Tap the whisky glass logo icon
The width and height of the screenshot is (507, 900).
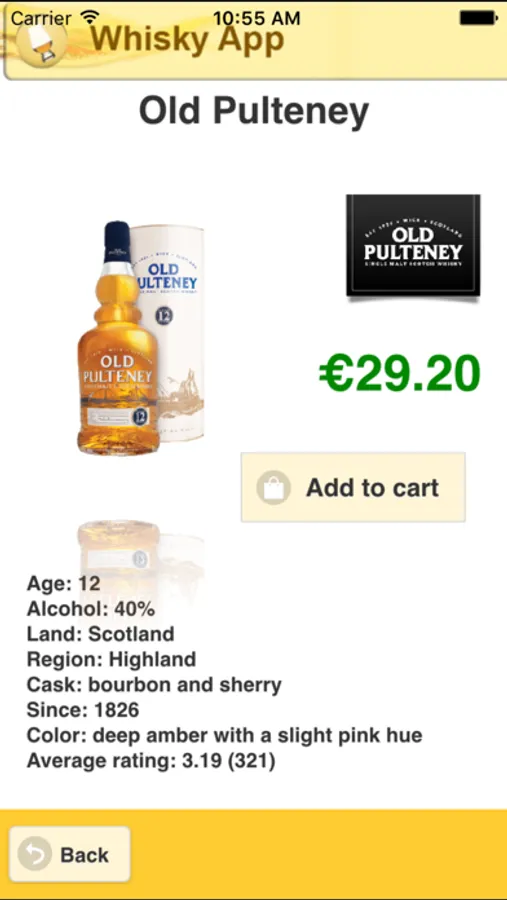[40, 45]
